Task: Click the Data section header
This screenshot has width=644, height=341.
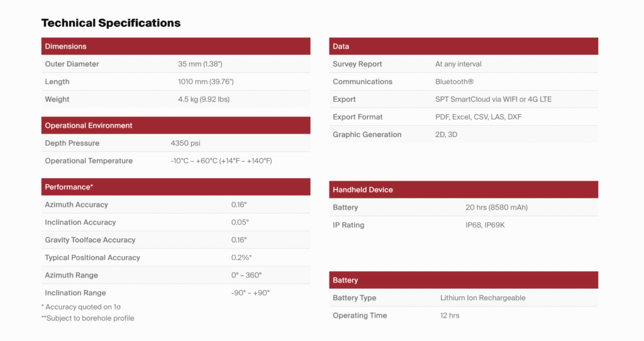Action: click(x=341, y=47)
